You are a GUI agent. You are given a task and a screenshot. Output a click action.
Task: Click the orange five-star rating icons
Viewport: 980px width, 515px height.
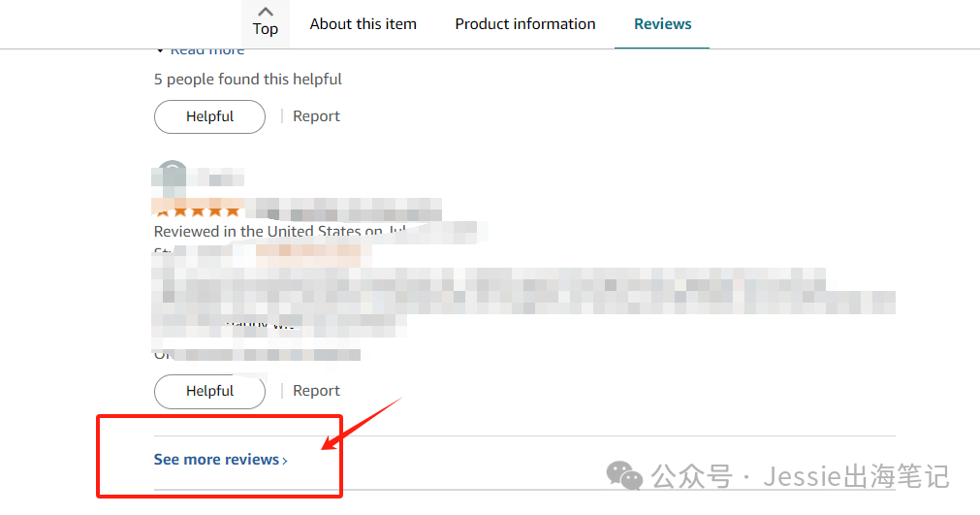[x=198, y=209]
